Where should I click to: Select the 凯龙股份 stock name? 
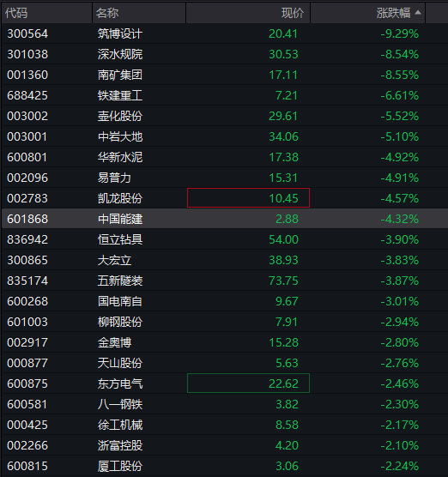[x=120, y=198]
